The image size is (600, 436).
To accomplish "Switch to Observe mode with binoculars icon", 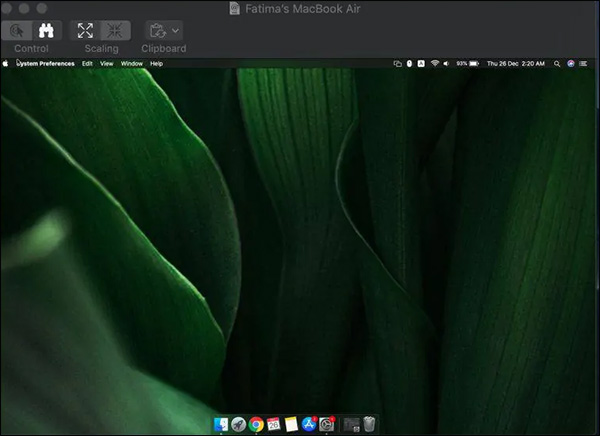I will 46,30.
